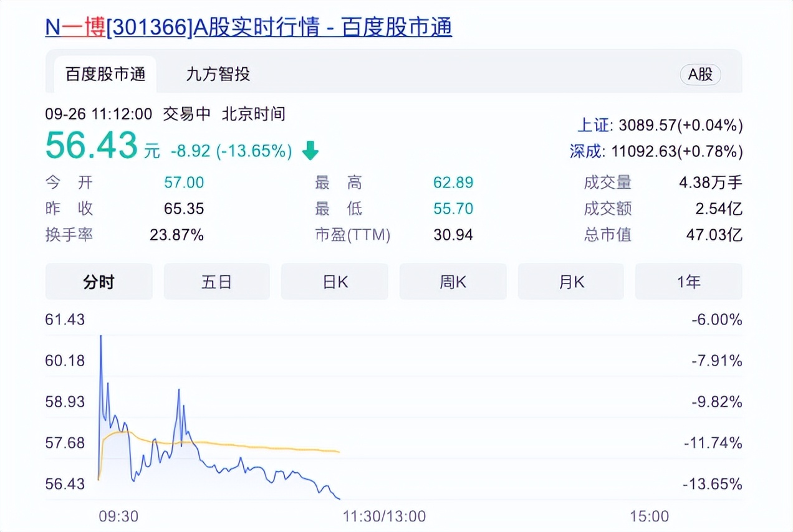793x532 pixels.
Task: Open the 上证 index link
Action: tap(592, 125)
